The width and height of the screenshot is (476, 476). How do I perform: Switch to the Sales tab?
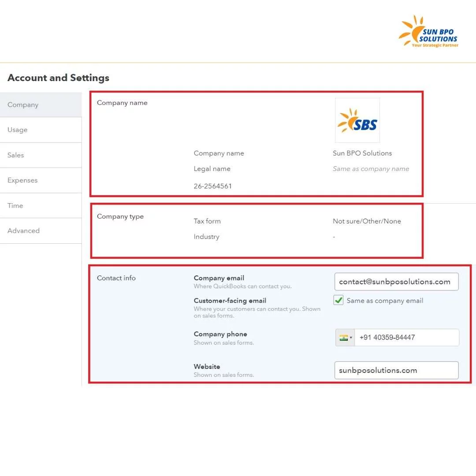pyautogui.click(x=41, y=155)
